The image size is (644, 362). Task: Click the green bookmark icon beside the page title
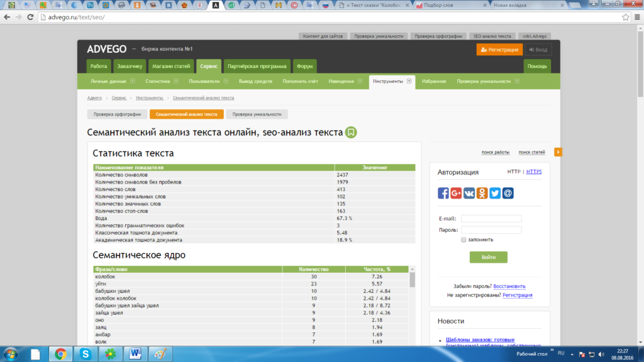[x=351, y=132]
